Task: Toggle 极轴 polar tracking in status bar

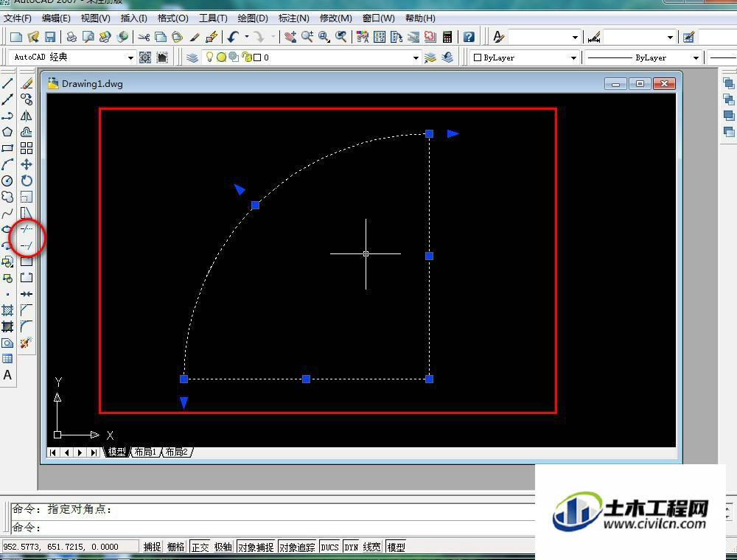Action: point(223,547)
